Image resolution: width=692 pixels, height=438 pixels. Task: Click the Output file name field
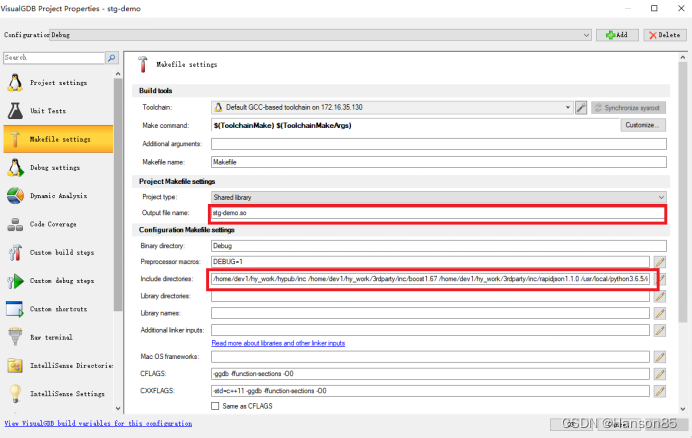click(438, 213)
